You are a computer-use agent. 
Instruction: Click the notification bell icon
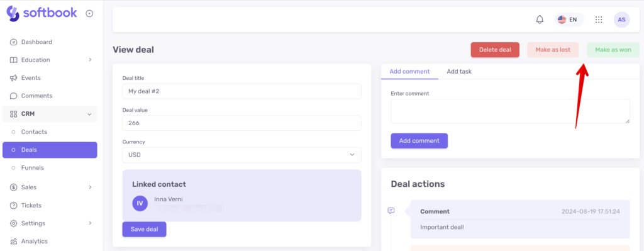pyautogui.click(x=540, y=20)
